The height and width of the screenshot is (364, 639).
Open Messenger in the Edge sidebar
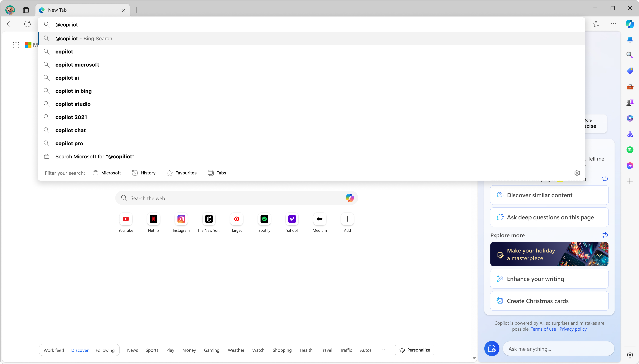(x=630, y=165)
